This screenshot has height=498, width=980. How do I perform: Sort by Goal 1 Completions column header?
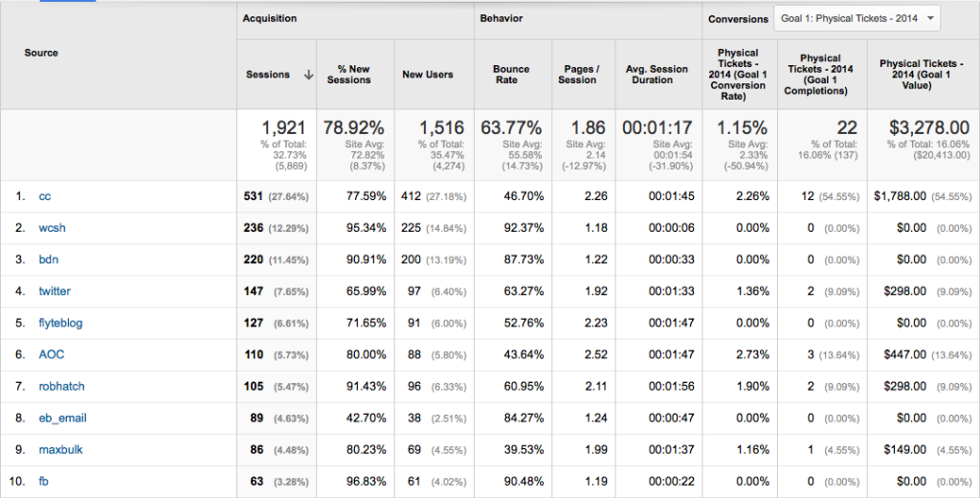click(820, 75)
